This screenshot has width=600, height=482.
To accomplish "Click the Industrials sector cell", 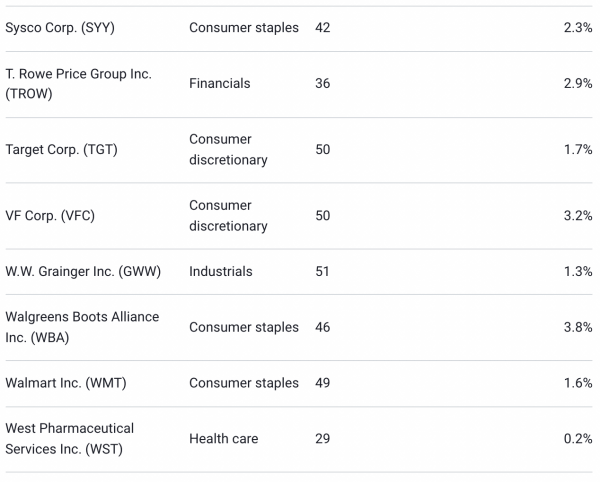I will 221,271.
